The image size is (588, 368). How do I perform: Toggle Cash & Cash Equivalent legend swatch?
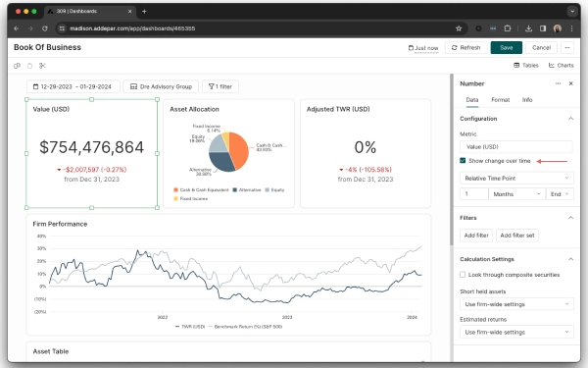(175, 190)
